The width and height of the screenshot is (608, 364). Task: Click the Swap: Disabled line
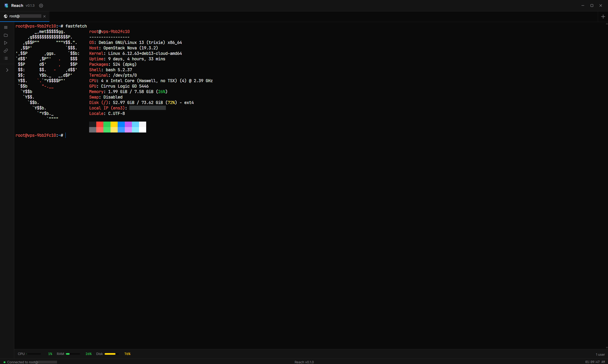click(x=106, y=97)
